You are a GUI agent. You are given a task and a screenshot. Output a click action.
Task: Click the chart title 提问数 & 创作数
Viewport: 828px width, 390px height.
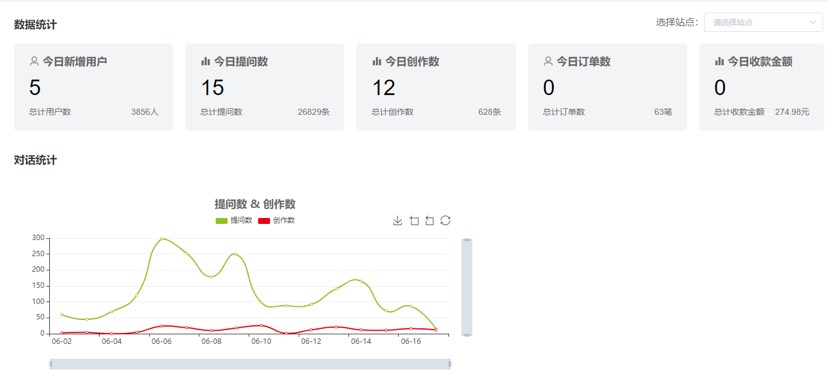pos(255,204)
